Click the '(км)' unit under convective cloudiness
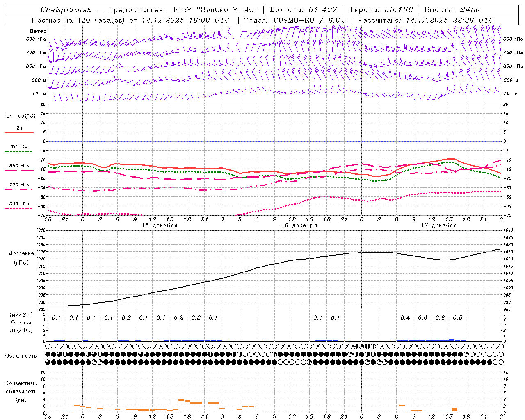Image resolution: width=525 pixels, height=420 pixels. [x=21, y=399]
